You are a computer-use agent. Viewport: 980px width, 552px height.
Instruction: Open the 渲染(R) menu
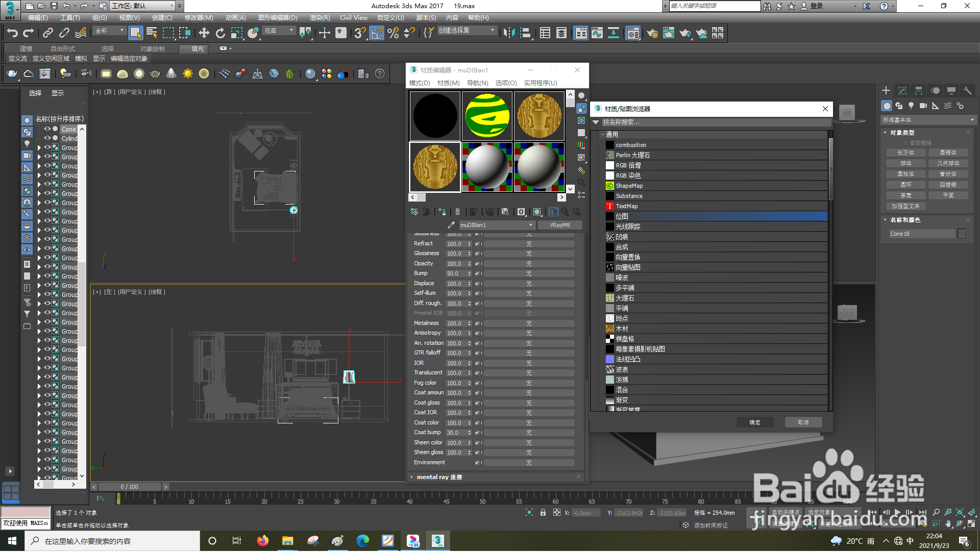[320, 18]
